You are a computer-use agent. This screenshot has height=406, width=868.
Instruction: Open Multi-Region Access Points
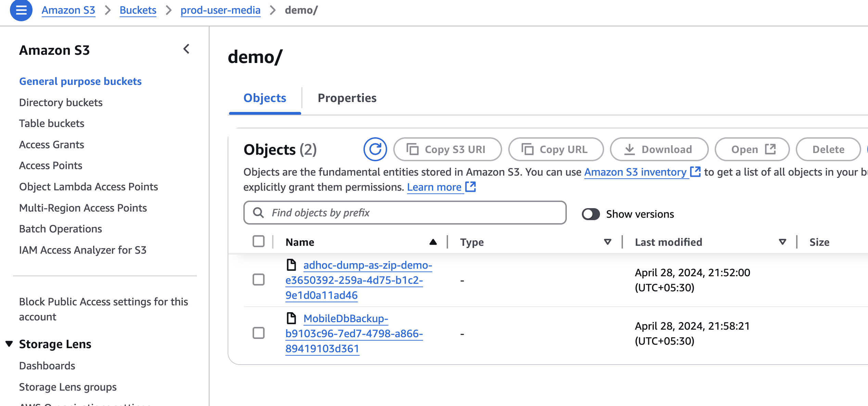[x=83, y=208]
